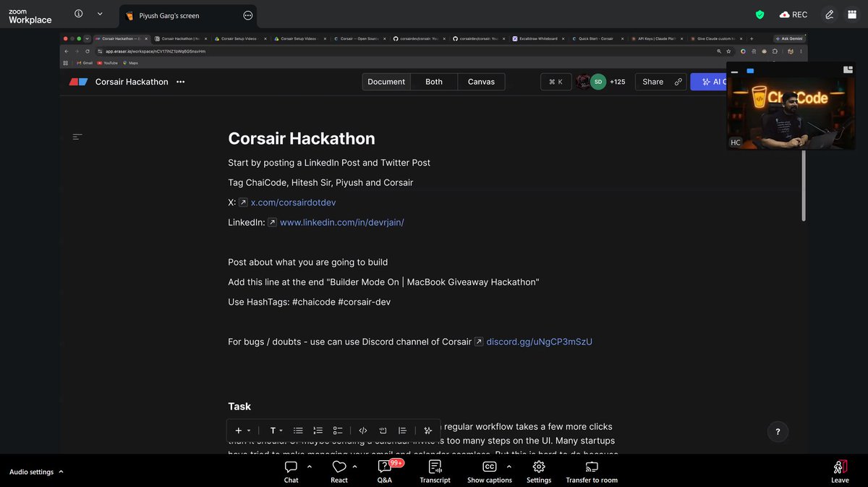Click the green SD collaborator avatar
The height and width of the screenshot is (487, 868).
tap(598, 82)
